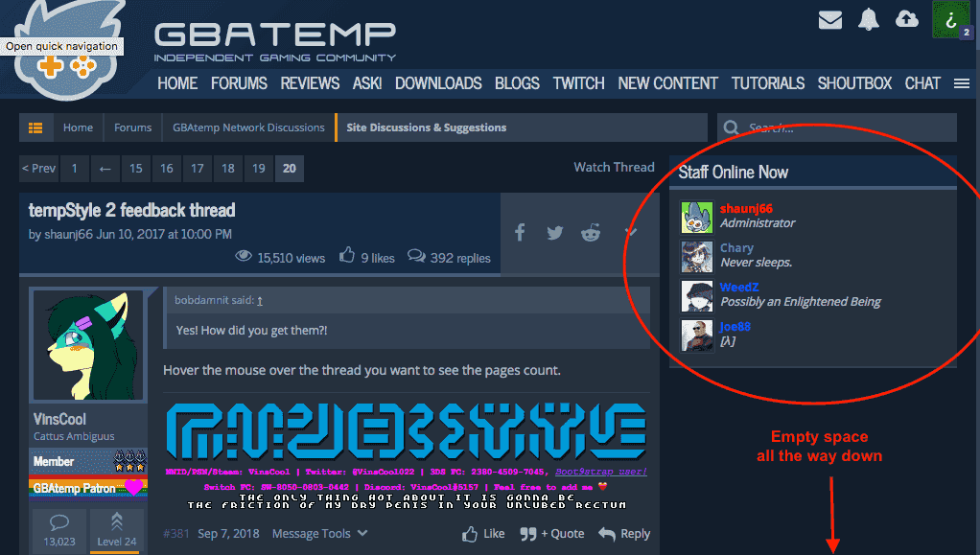Open Joe88 staff profile
This screenshot has height=555, width=980.
click(x=735, y=327)
